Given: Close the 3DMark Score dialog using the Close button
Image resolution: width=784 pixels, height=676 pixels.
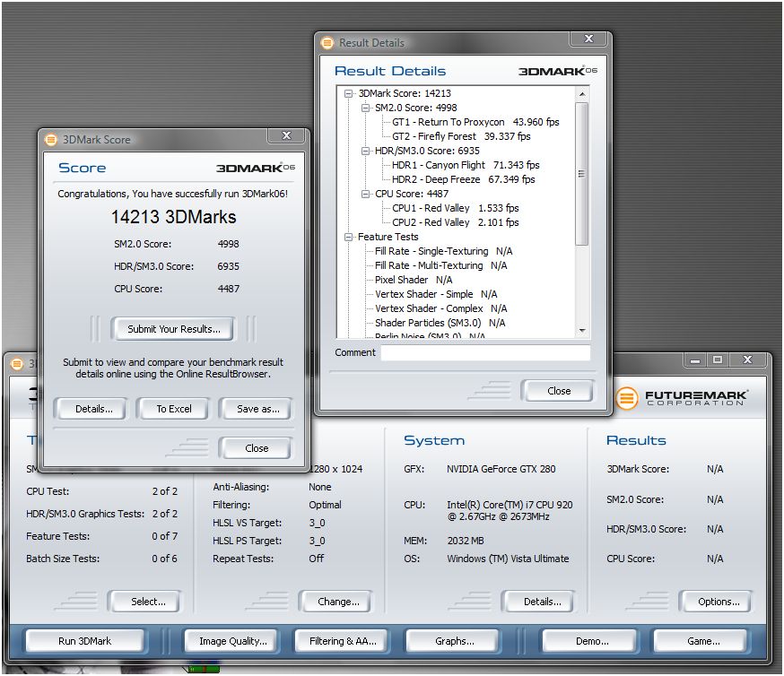Looking at the screenshot, I should [x=257, y=448].
